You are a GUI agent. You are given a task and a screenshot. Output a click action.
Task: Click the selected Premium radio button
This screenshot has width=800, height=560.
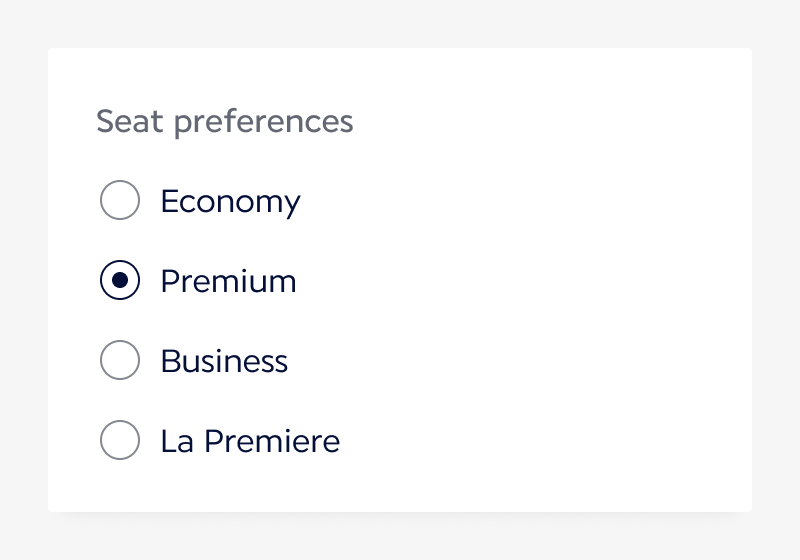120,281
